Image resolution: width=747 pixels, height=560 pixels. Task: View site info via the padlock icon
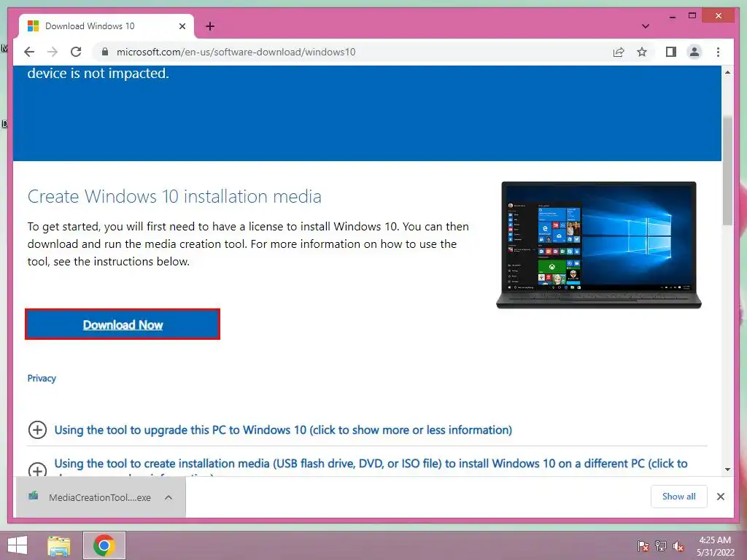[105, 52]
